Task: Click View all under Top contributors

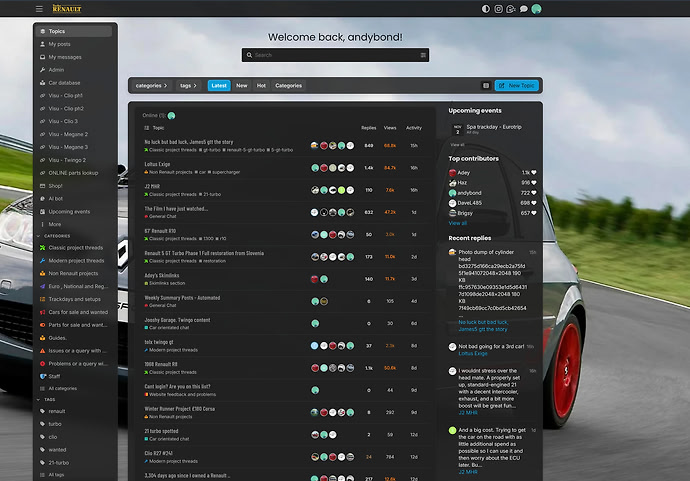Action: [458, 223]
